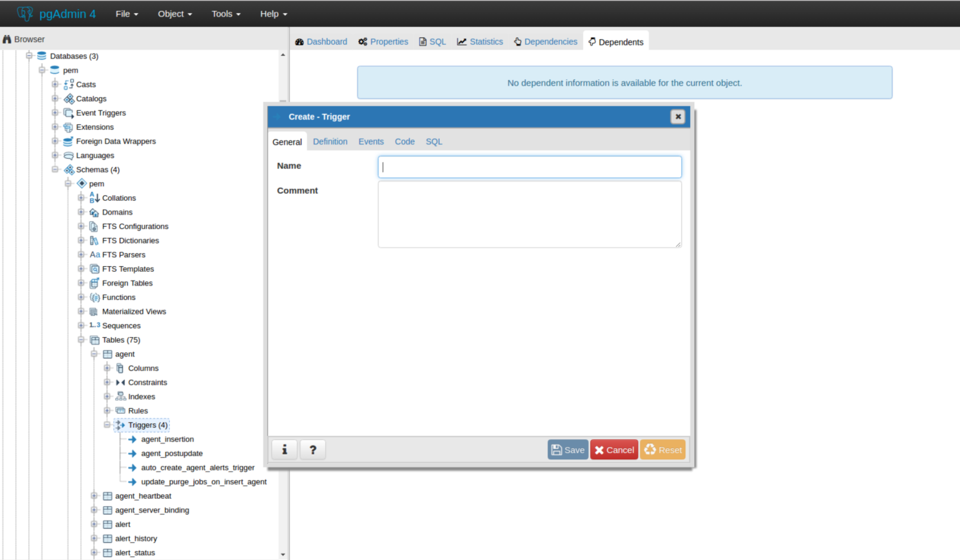Image resolution: width=960 pixels, height=560 pixels.
Task: Collapse the Triggers (4) node
Action: (x=107, y=425)
